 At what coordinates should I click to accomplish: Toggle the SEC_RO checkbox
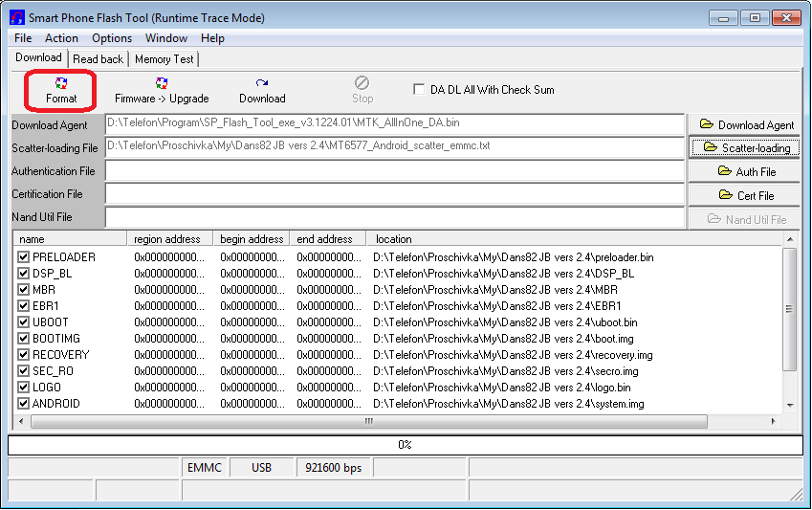(x=23, y=371)
